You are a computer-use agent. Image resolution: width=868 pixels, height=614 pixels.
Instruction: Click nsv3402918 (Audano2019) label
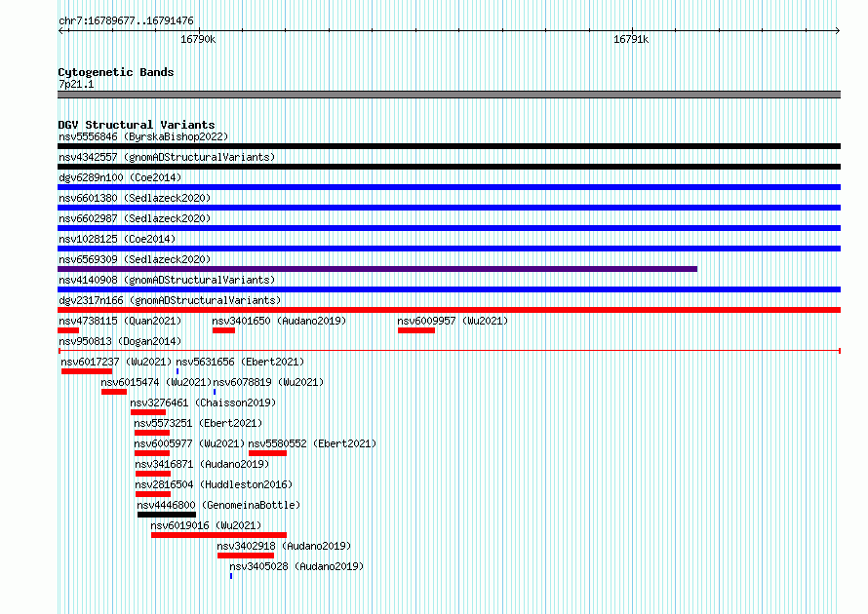[284, 546]
